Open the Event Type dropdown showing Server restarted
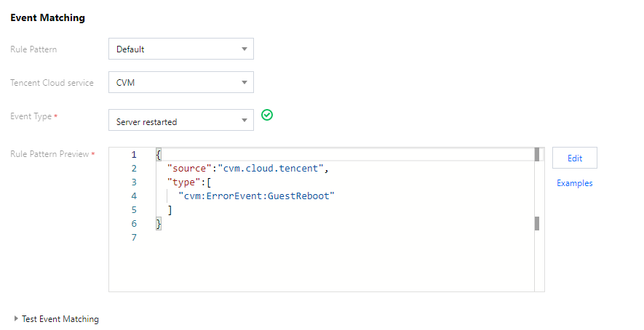The image size is (644, 330). tap(180, 121)
